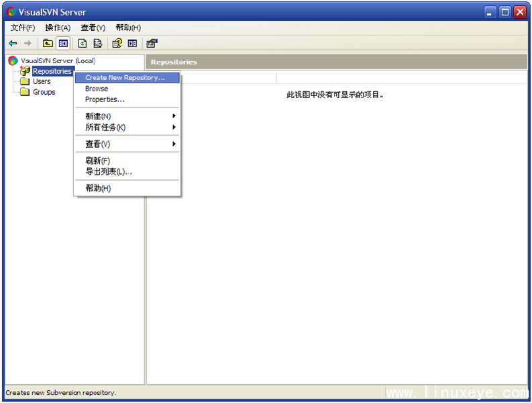Expand the 新建(N) submenu
Screen dimensions: 532x403
point(127,116)
